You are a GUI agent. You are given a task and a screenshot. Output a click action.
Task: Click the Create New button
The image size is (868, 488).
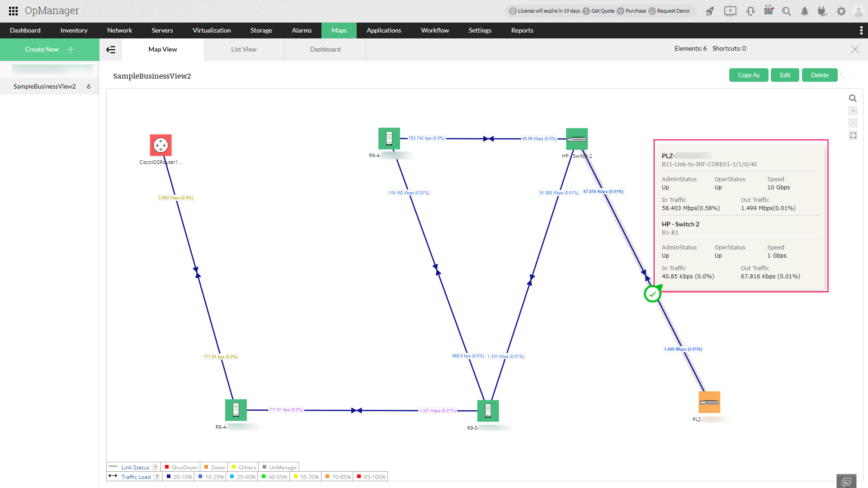point(49,49)
